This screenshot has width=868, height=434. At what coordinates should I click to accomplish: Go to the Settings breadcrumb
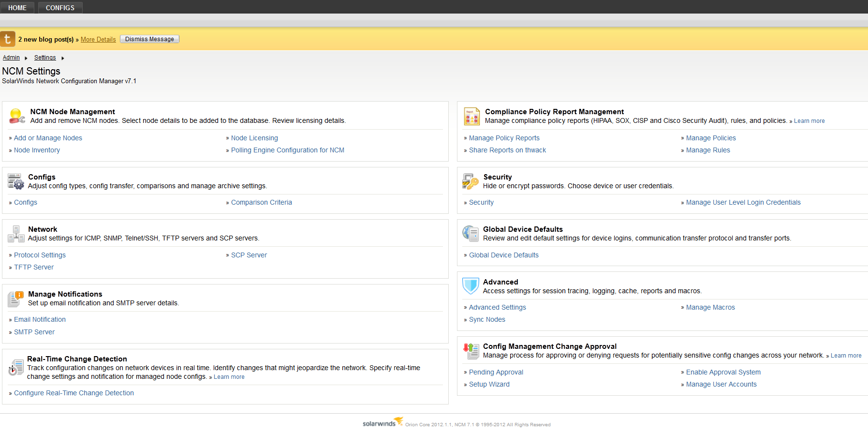45,58
